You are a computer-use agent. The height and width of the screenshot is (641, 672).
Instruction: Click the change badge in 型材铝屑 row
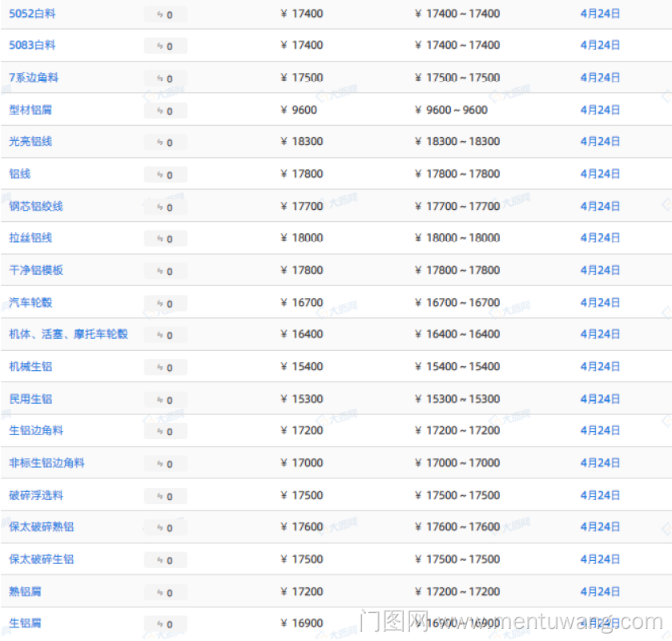(x=165, y=111)
